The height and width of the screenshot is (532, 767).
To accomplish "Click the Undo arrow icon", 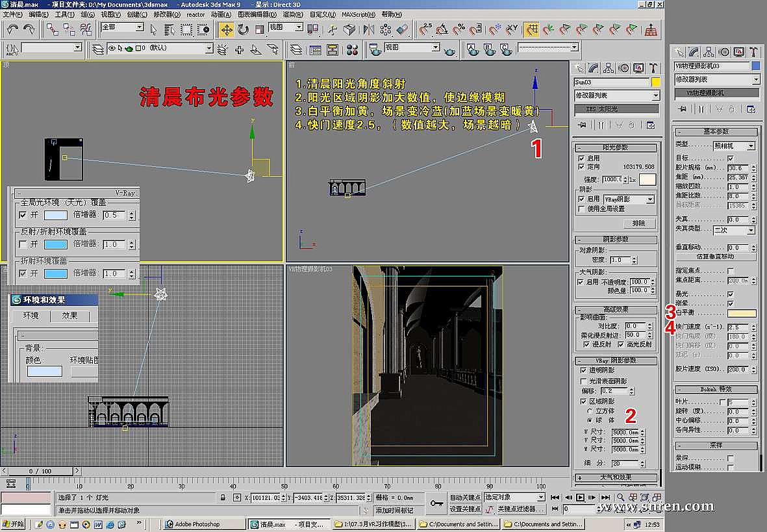I will [12, 29].
